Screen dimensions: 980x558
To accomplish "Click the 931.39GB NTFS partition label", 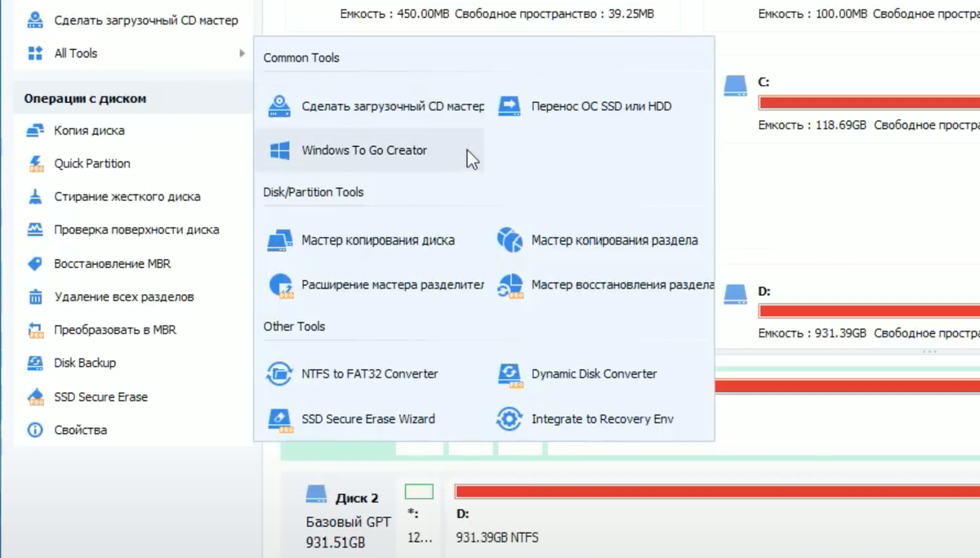I will 497,538.
